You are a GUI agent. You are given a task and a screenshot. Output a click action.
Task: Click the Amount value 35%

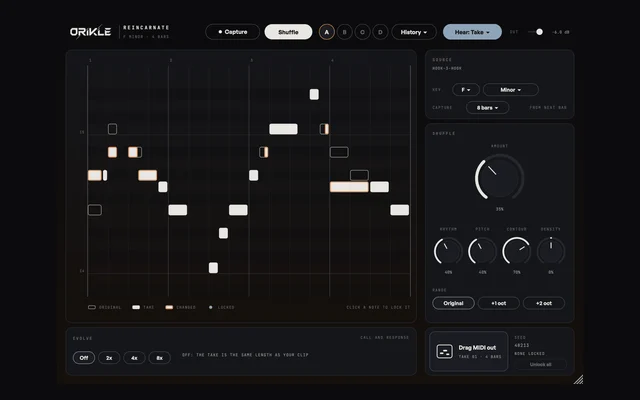(x=499, y=209)
